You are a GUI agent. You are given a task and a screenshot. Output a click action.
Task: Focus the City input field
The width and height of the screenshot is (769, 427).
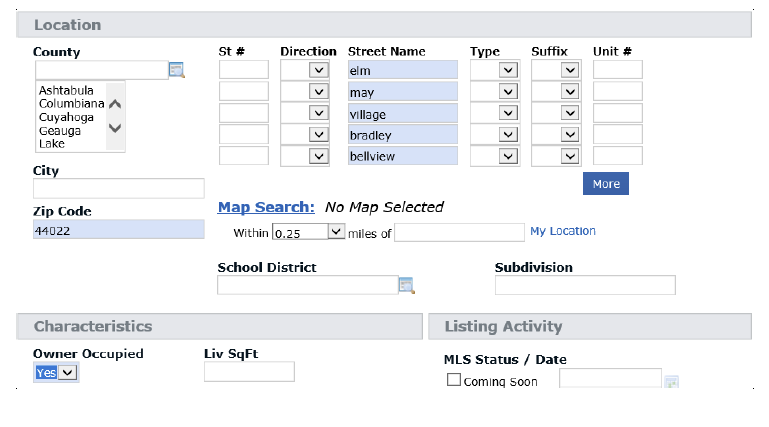point(119,188)
